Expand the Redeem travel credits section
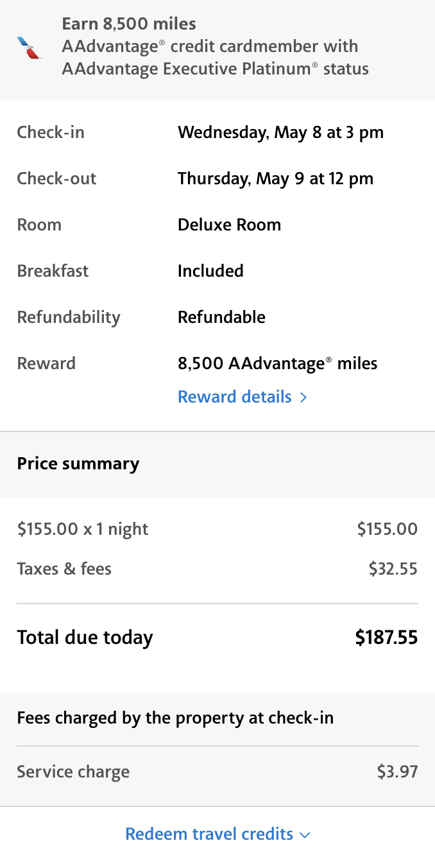This screenshot has width=435, height=868. point(209,834)
